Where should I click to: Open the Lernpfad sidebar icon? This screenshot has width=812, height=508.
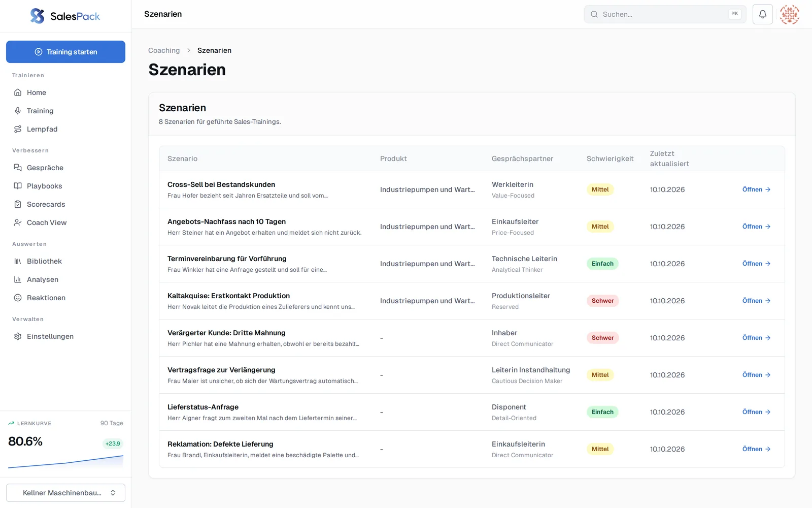coord(18,129)
